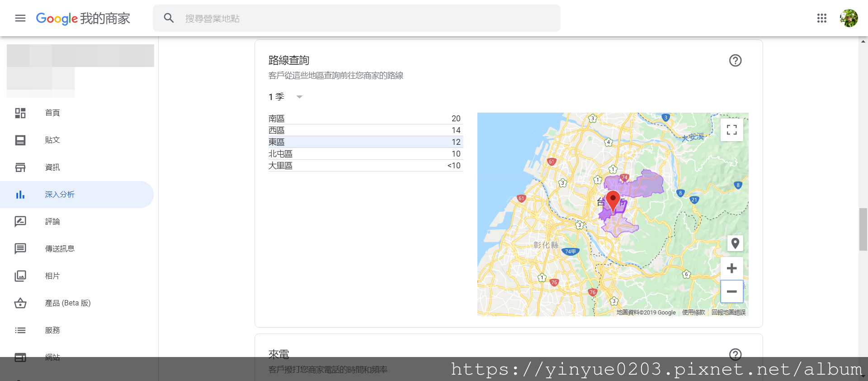
Task: Click the 資訊 storefront icon
Action: click(x=20, y=167)
